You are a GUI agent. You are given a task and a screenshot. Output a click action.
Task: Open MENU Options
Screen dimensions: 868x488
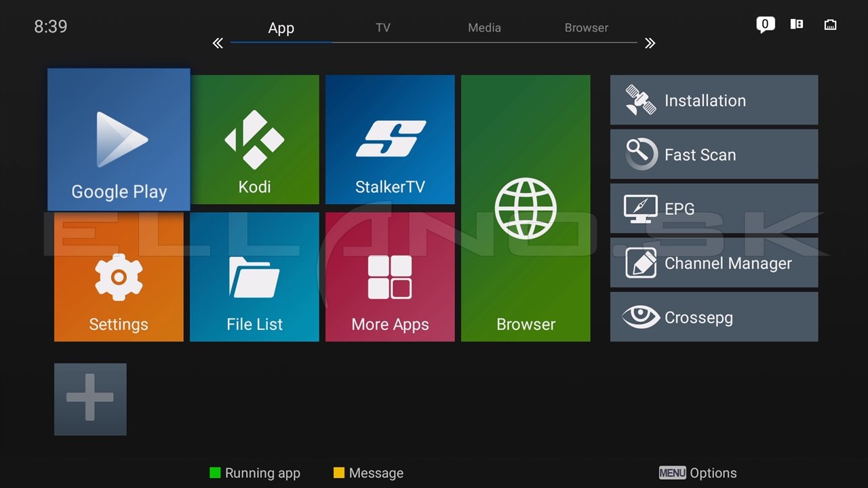[698, 473]
